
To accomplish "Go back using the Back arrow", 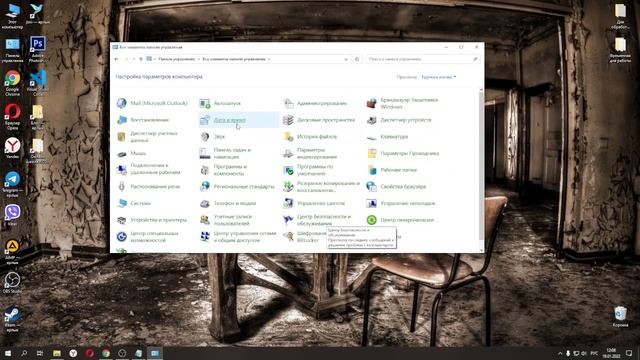I will point(117,59).
